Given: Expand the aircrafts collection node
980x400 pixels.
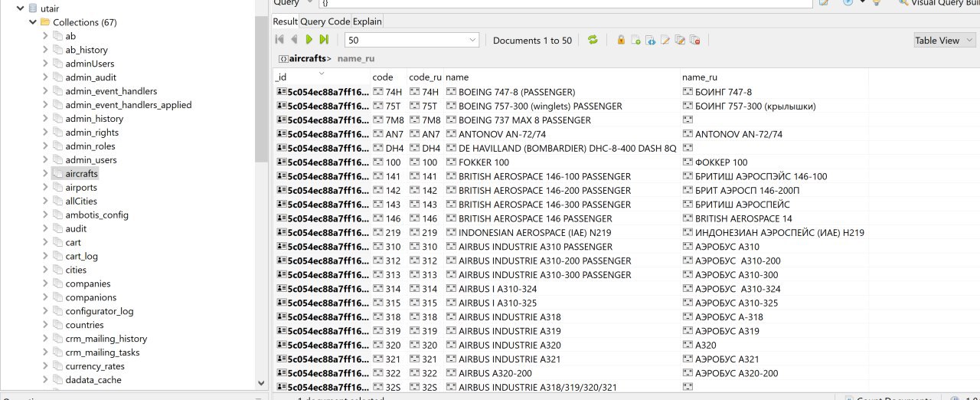Looking at the screenshot, I should tap(45, 174).
